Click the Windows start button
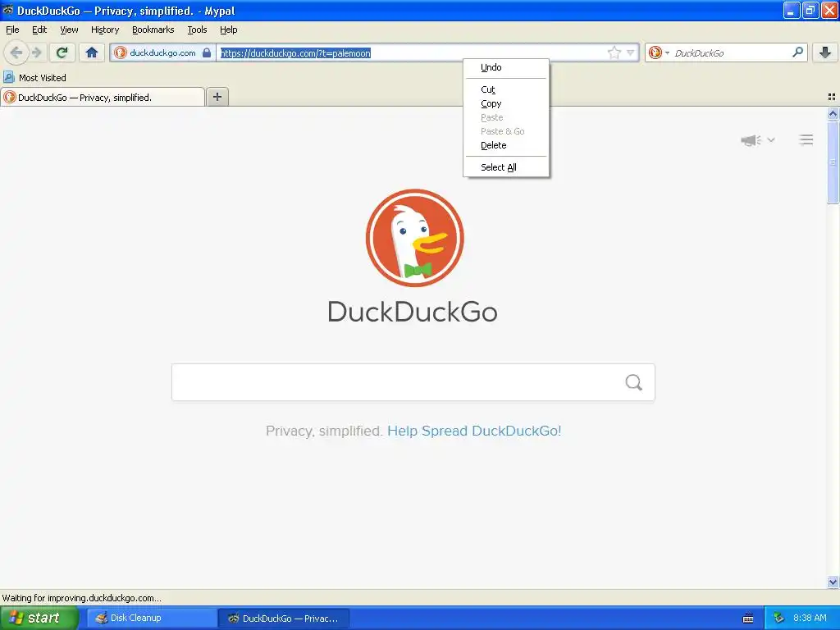Image resolution: width=840 pixels, height=630 pixels. pyautogui.click(x=39, y=619)
